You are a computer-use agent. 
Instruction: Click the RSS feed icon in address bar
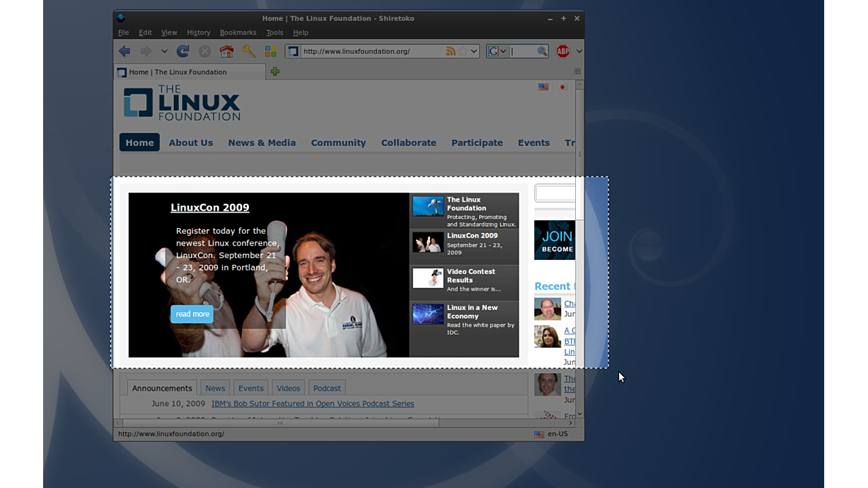coord(451,51)
